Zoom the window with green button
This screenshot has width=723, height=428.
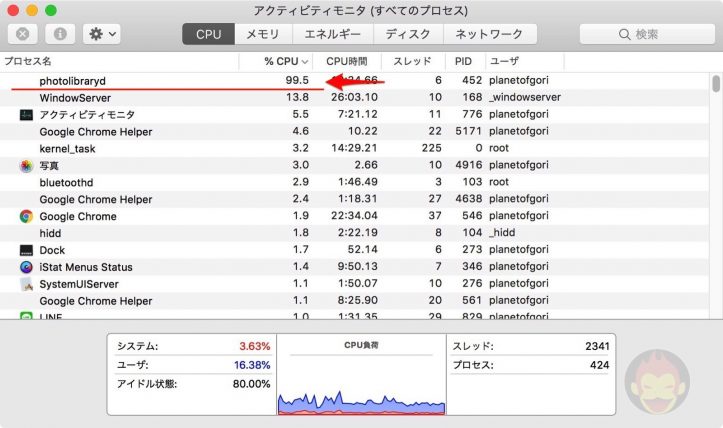click(x=51, y=10)
